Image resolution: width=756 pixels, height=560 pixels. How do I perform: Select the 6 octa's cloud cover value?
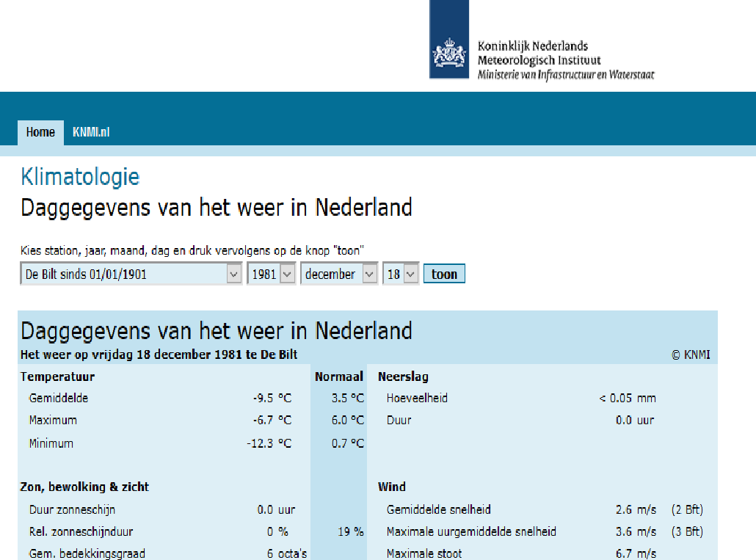(287, 553)
